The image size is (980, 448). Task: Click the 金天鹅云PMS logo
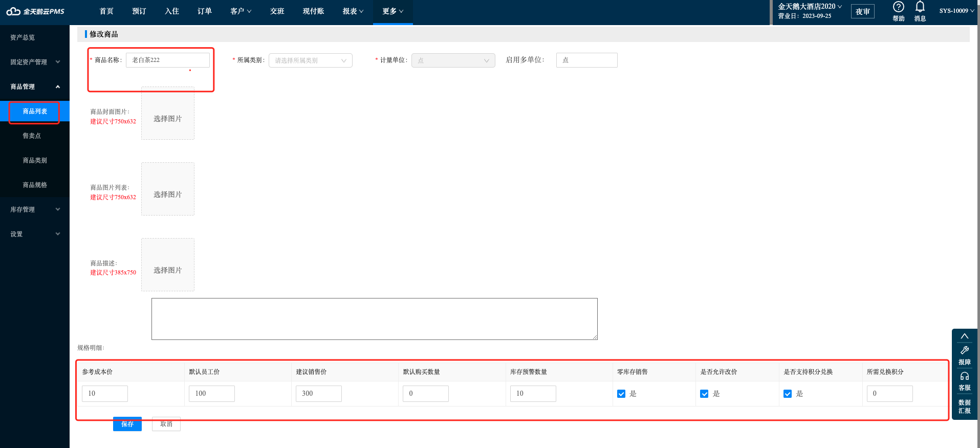35,11
